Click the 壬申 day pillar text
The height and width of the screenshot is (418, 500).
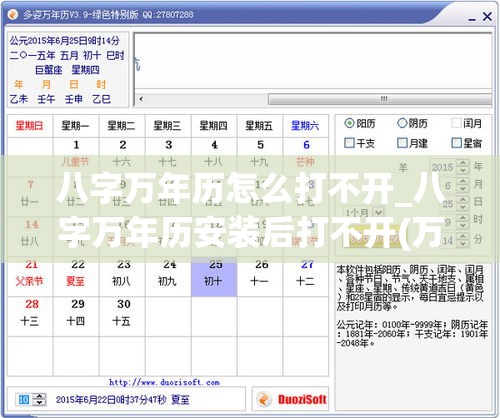[74, 99]
